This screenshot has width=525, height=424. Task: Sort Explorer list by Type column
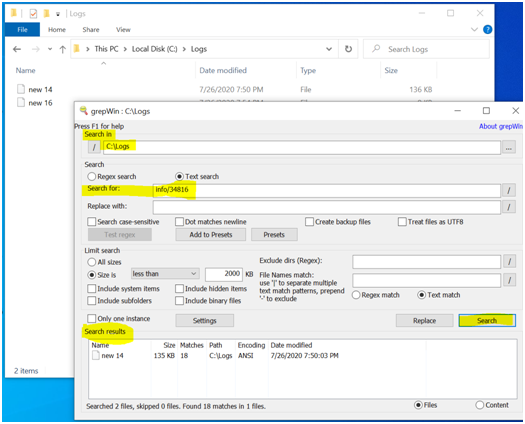pos(308,70)
